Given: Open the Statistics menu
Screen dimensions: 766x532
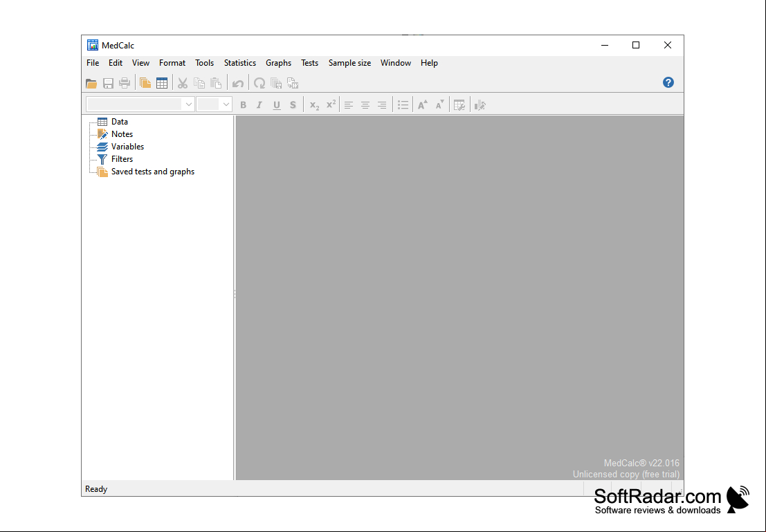Looking at the screenshot, I should (x=240, y=63).
